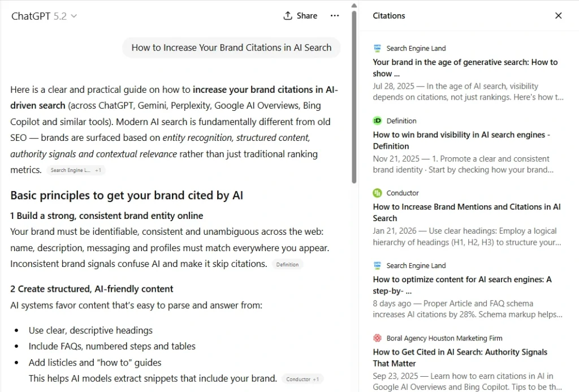
Task: Click the Definition source favicon
Action: coord(378,121)
